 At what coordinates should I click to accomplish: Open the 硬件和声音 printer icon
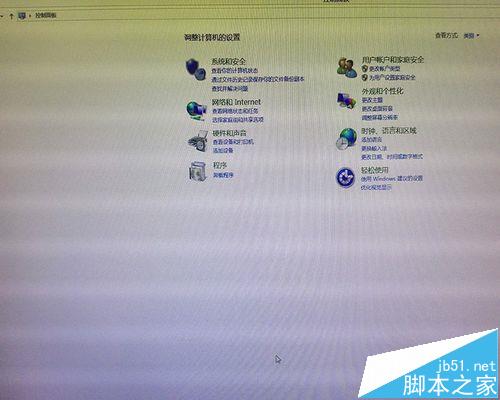(198, 142)
